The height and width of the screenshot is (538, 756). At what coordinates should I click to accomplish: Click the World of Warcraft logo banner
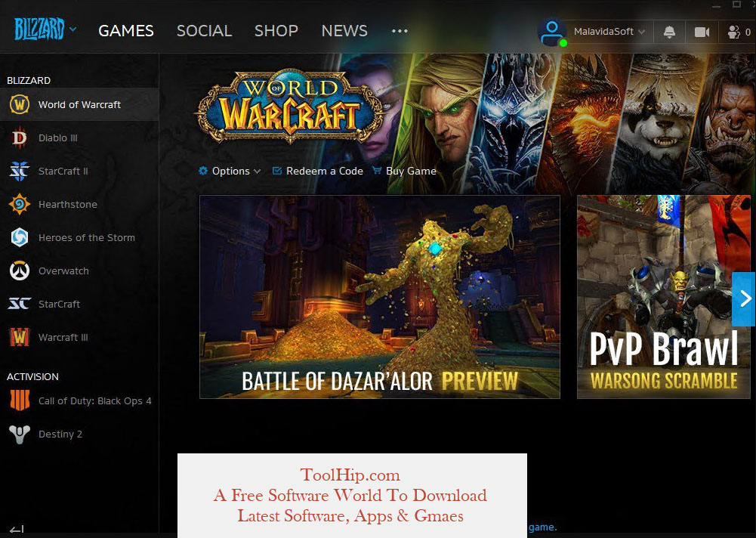pos(289,107)
